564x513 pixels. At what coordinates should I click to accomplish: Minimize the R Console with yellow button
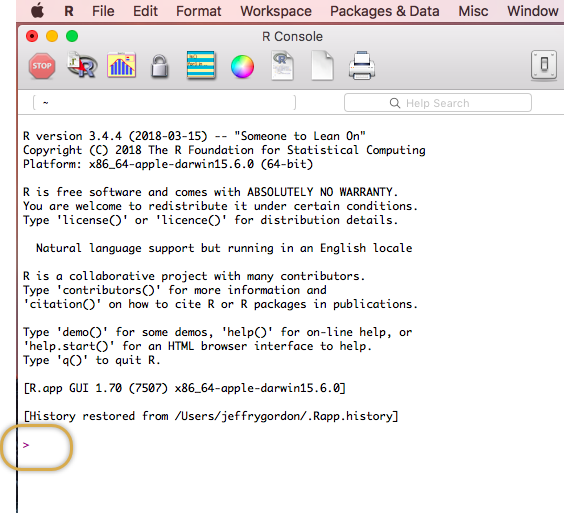(x=52, y=36)
